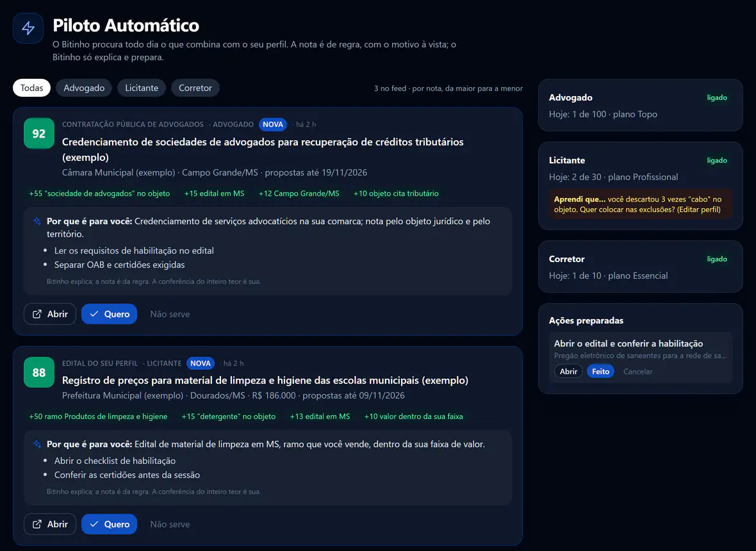The width and height of the screenshot is (756, 551).
Task: Click Câmara Municipal (exemplo) Campo Grande/MS line
Action: 215,172
